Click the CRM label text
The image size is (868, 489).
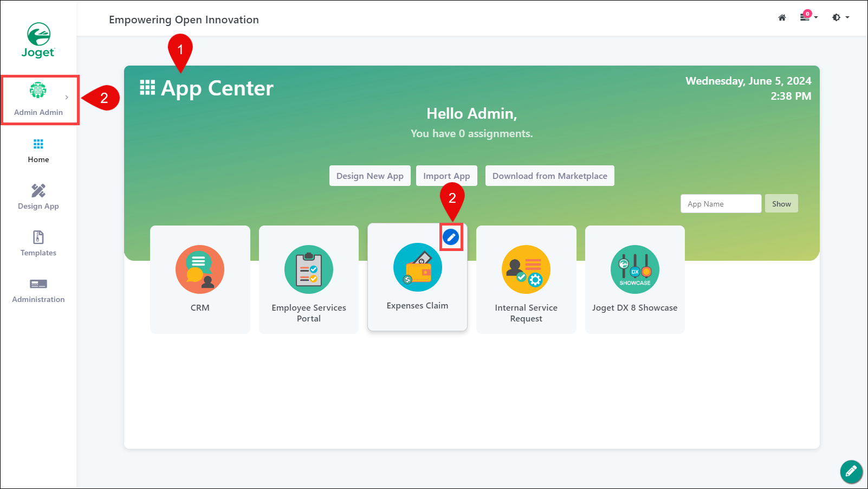[200, 307]
